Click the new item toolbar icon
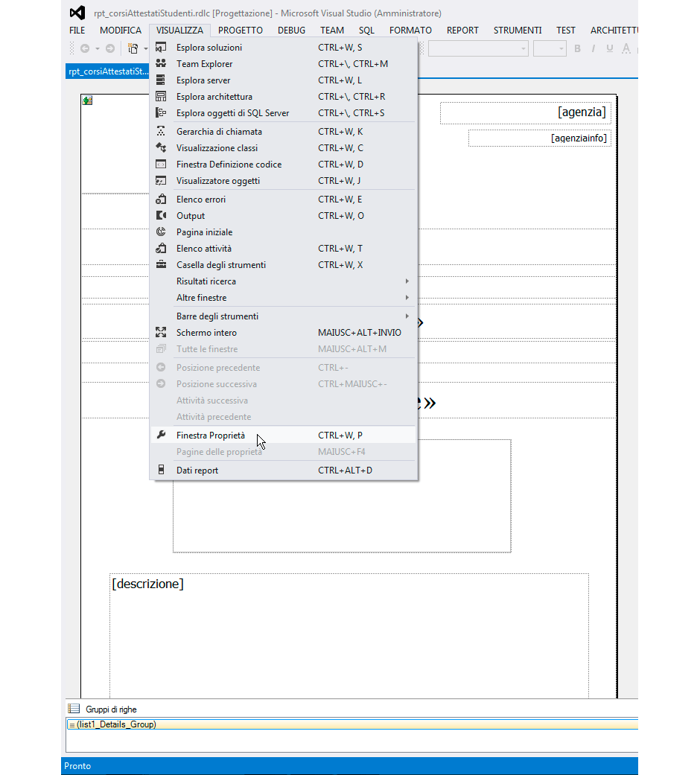This screenshot has height=775, width=700. [x=133, y=48]
